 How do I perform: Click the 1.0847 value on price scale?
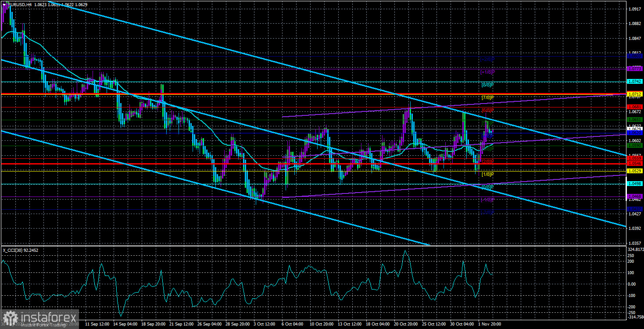(635, 38)
